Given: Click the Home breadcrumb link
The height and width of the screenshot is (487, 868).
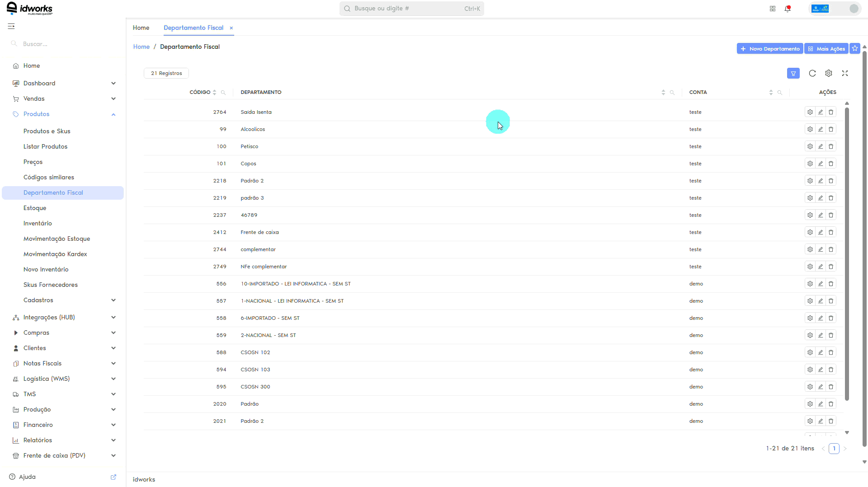Looking at the screenshot, I should coord(142,47).
